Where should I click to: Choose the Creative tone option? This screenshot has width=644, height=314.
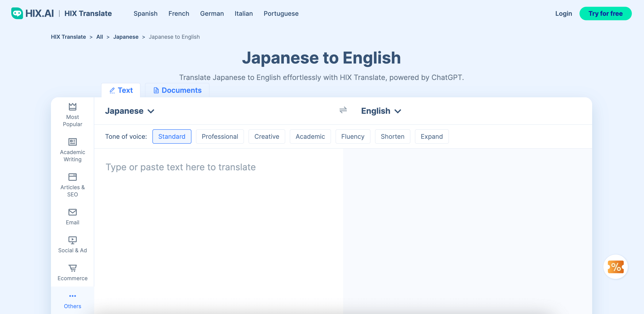267,137
